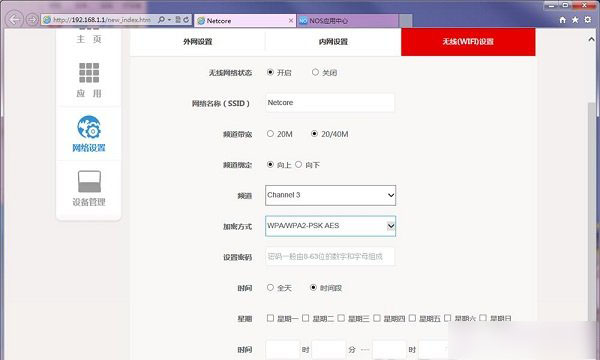The width and height of the screenshot is (600, 360).
Task: Click the browser forward arrow button
Action: click(x=32, y=19)
